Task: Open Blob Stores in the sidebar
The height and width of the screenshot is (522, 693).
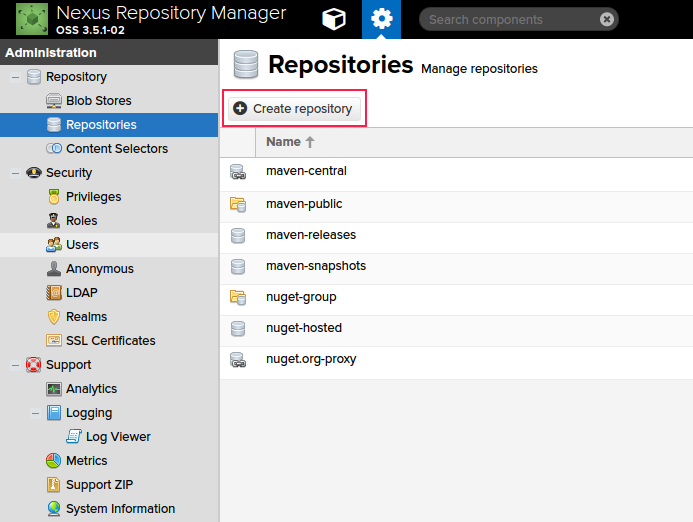Action: (x=98, y=101)
